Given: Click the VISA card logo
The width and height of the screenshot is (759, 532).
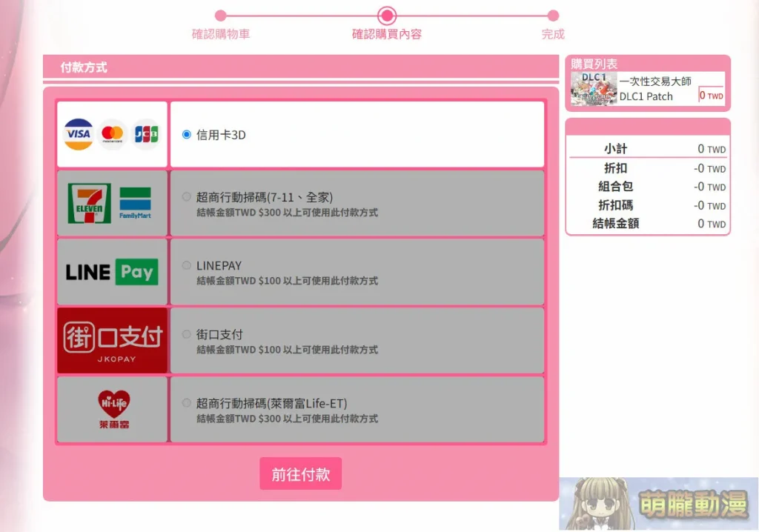Looking at the screenshot, I should 79,134.
